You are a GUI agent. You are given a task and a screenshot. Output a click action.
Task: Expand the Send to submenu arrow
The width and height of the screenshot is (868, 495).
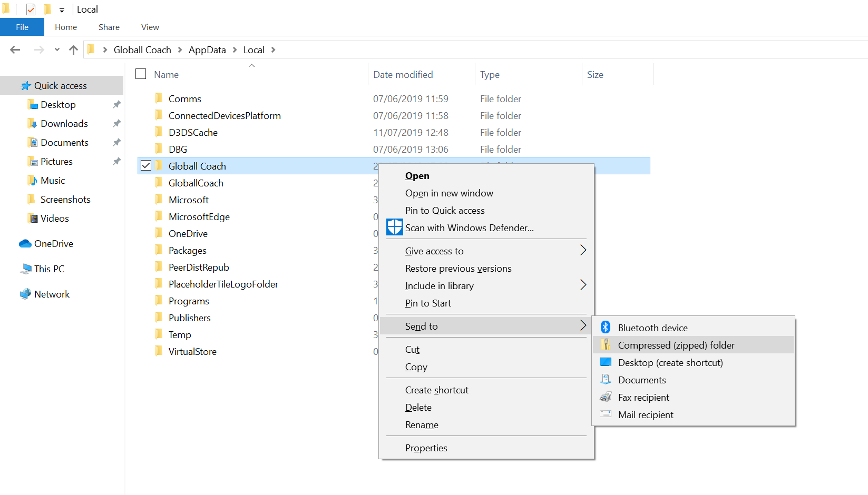pyautogui.click(x=583, y=325)
